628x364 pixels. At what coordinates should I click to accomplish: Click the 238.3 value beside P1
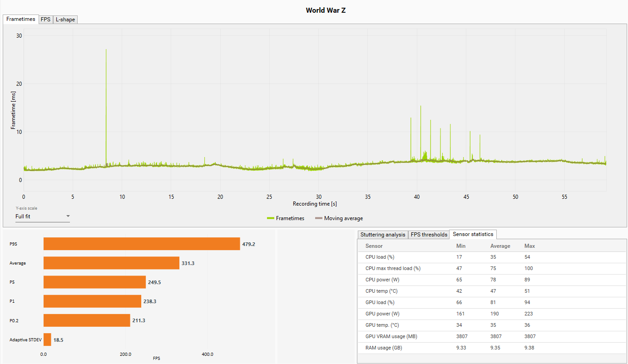click(x=150, y=301)
